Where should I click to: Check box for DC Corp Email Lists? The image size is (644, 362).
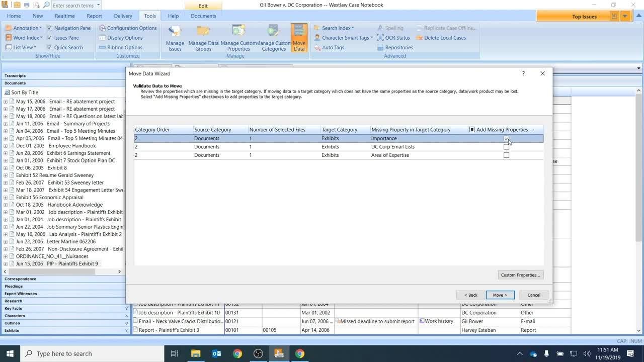pos(506,147)
